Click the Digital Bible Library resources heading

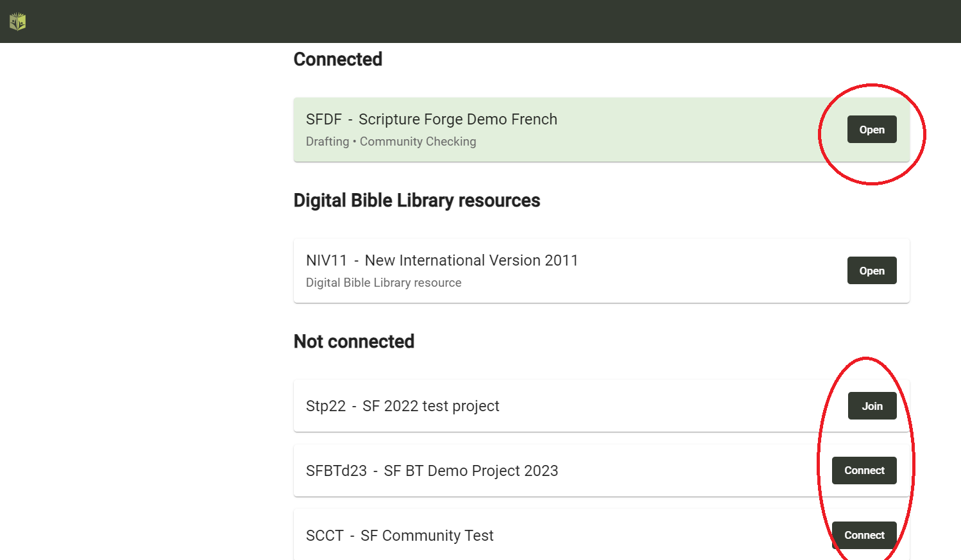[417, 200]
